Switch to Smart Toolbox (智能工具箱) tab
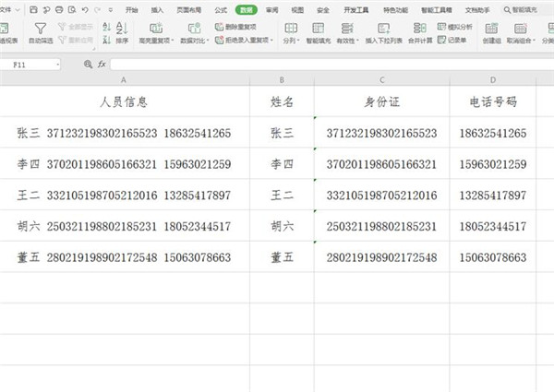 tap(437, 10)
